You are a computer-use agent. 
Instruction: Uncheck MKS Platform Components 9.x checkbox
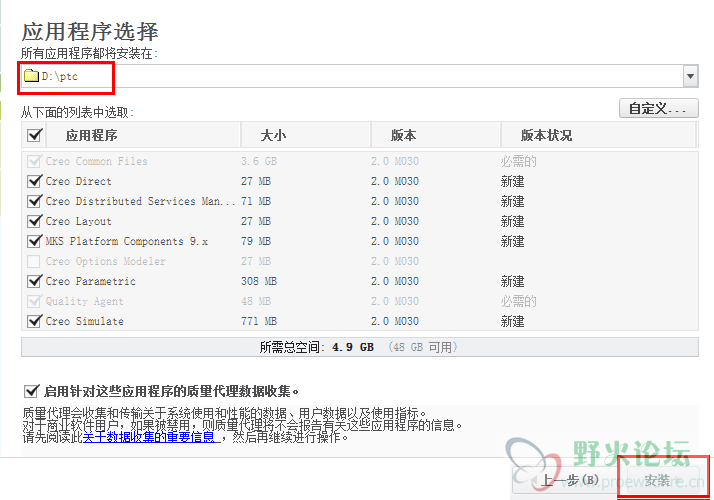click(34, 241)
